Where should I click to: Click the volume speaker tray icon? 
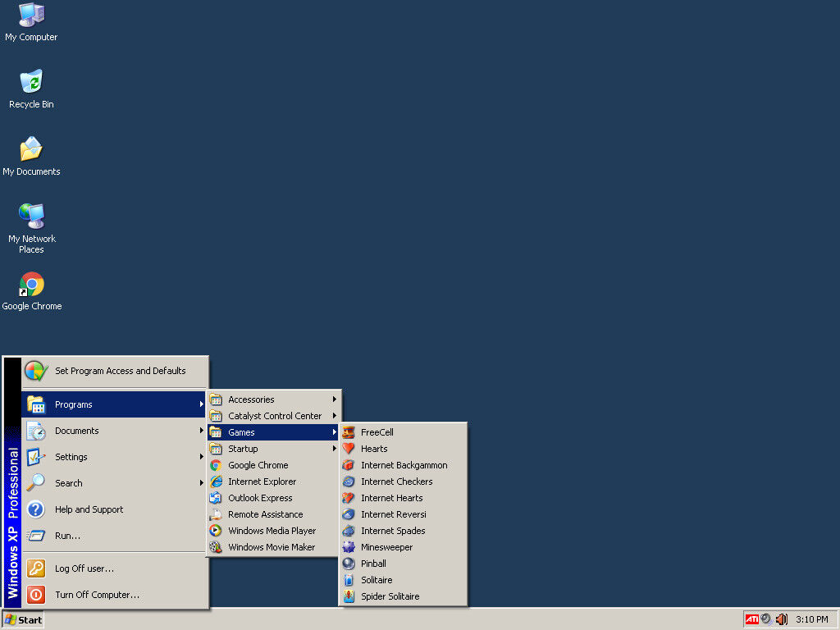click(781, 619)
